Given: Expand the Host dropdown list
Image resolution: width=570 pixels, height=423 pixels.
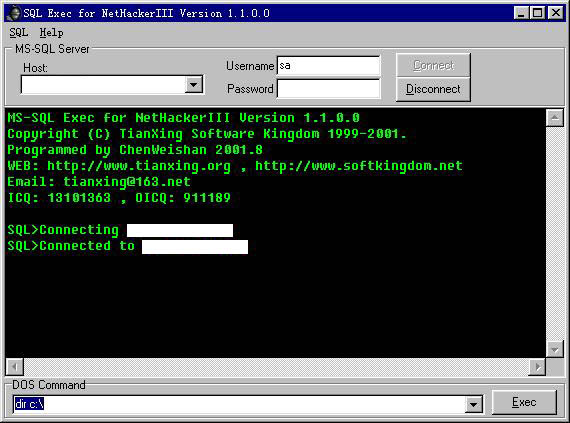Looking at the screenshot, I should [x=194, y=85].
